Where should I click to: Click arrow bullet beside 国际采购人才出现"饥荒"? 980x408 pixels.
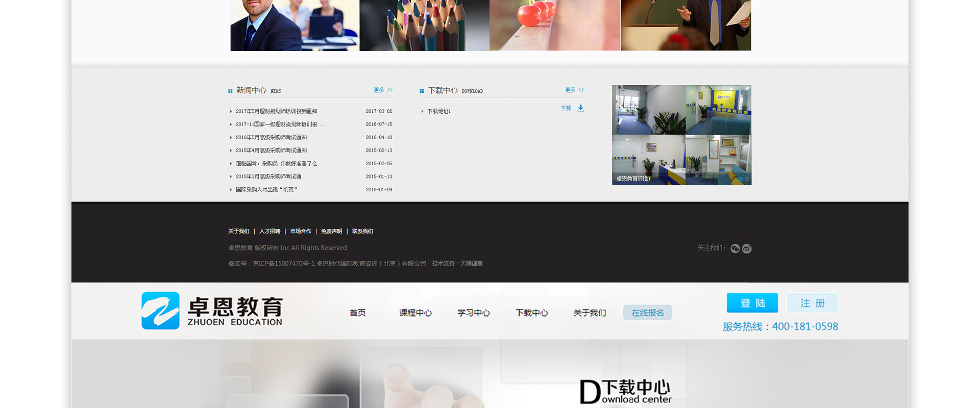[231, 190]
